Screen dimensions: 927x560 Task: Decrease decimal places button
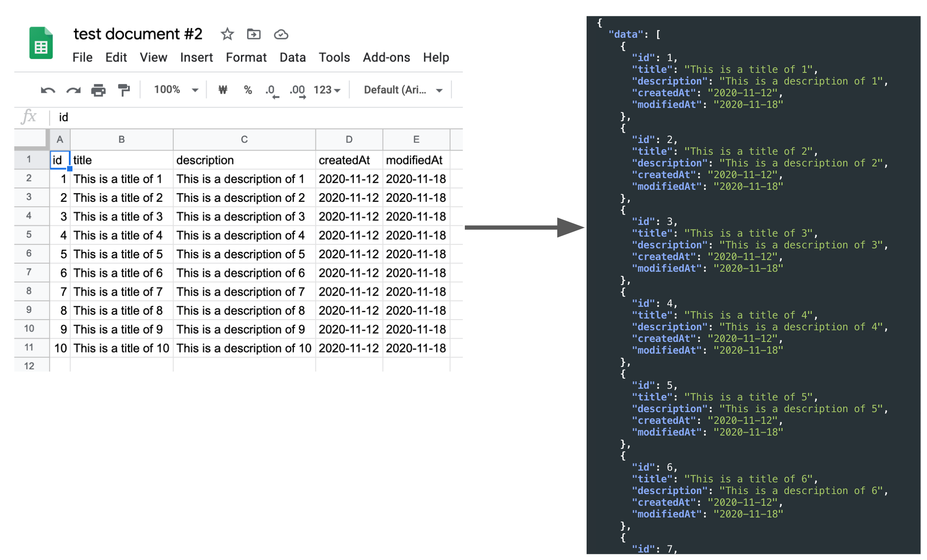point(272,90)
